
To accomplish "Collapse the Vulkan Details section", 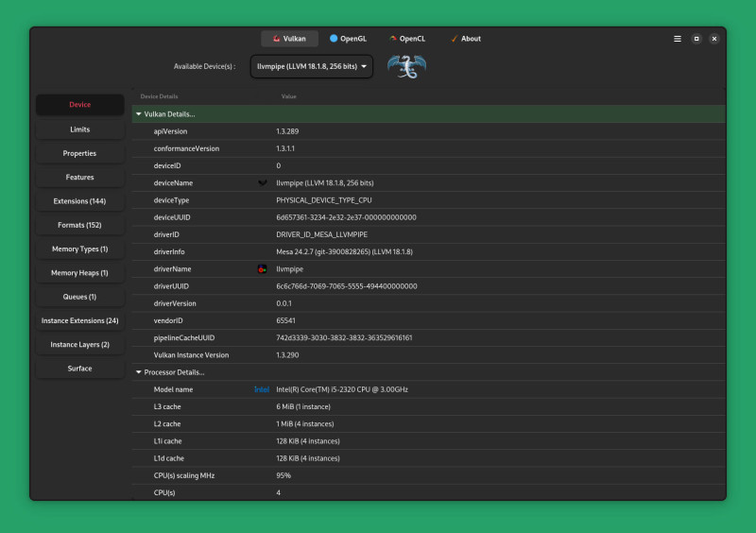I will [x=138, y=114].
